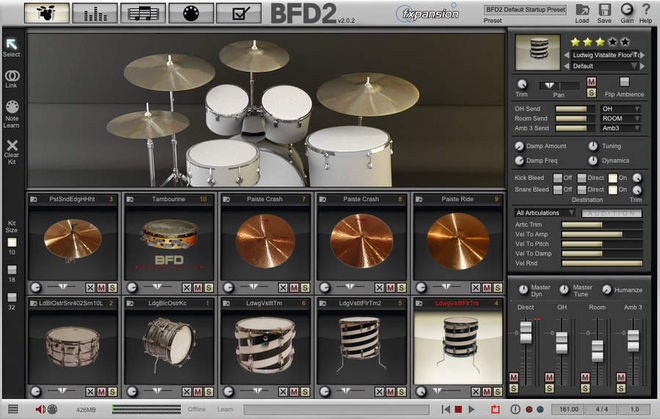Open the Amb3 send destination dropdown
Image resolution: width=660 pixels, height=419 pixels.
(x=620, y=128)
